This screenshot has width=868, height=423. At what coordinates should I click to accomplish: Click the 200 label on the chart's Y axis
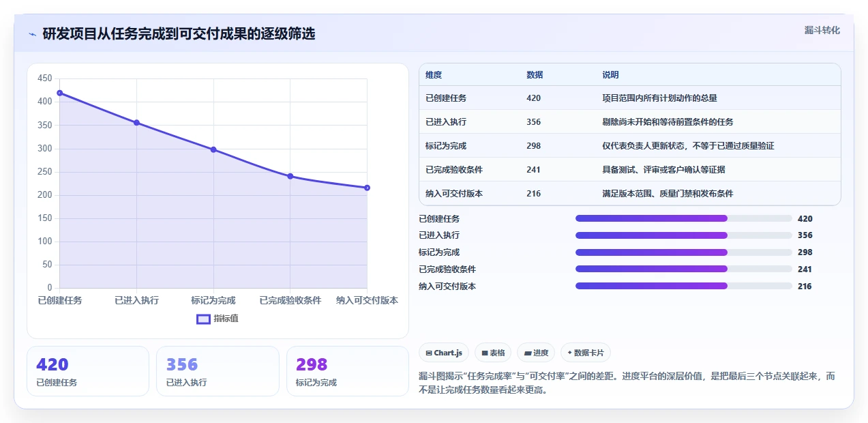(x=45, y=195)
